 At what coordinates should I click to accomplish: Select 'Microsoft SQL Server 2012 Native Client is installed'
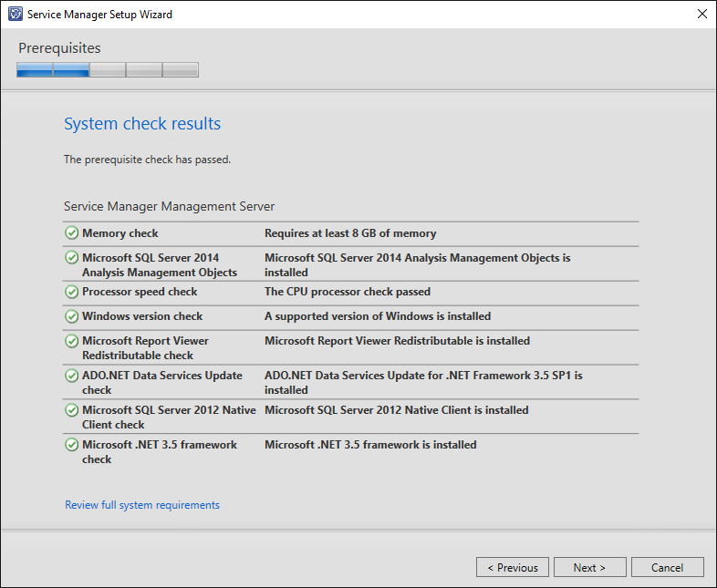tap(397, 410)
